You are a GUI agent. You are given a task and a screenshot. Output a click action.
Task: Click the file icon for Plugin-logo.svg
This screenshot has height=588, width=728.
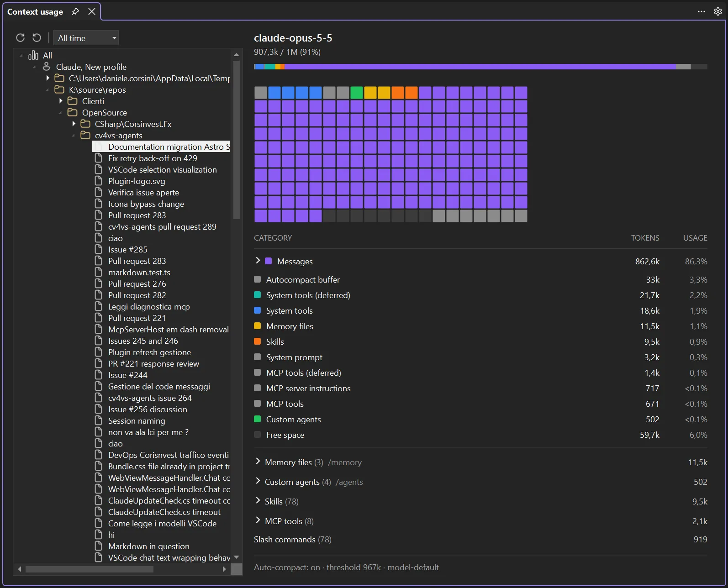click(x=98, y=181)
